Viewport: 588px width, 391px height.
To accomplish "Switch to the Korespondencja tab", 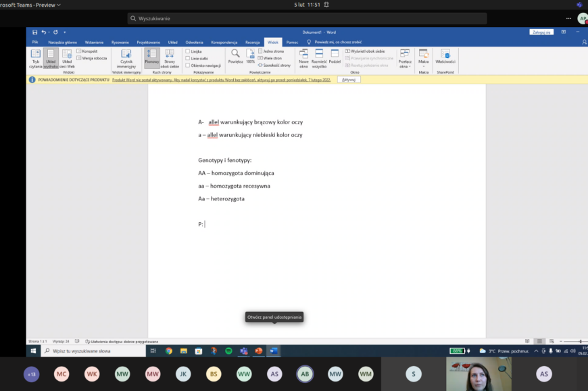I will (x=224, y=43).
